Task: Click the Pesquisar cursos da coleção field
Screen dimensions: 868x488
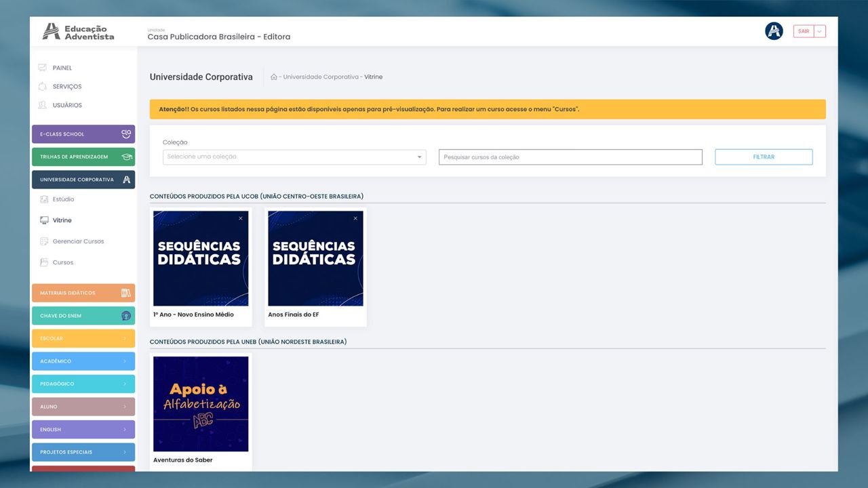Action: [x=570, y=157]
